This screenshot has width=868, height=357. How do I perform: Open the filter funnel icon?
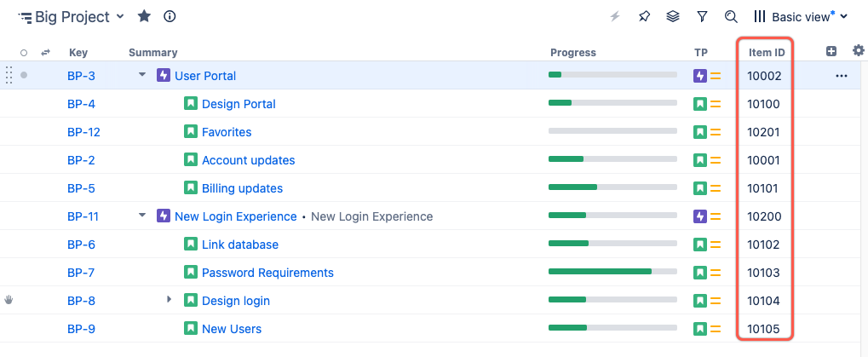click(702, 16)
